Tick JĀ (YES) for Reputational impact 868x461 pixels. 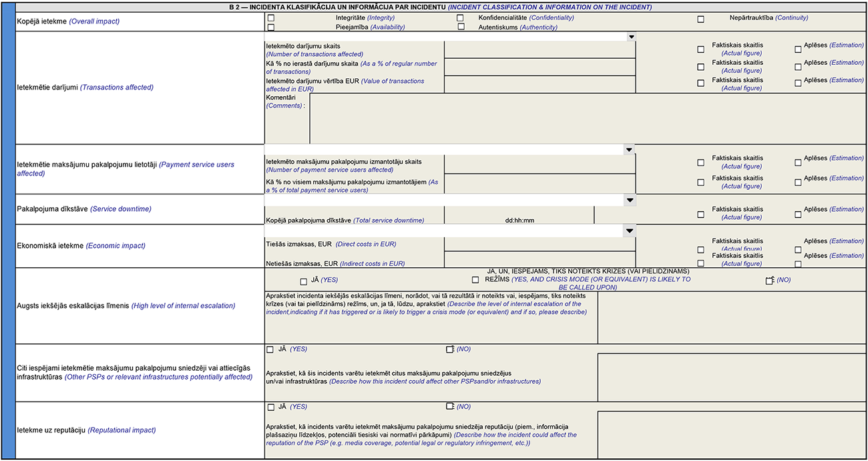click(x=270, y=407)
